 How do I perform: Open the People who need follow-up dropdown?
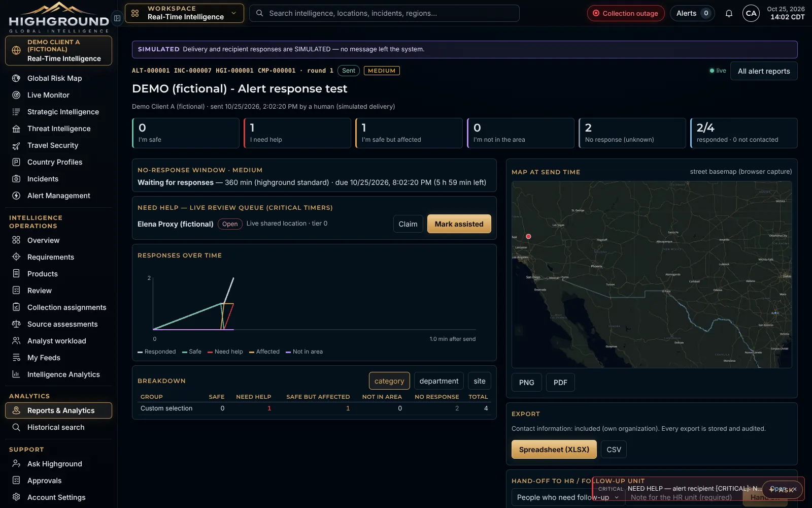pos(568,497)
